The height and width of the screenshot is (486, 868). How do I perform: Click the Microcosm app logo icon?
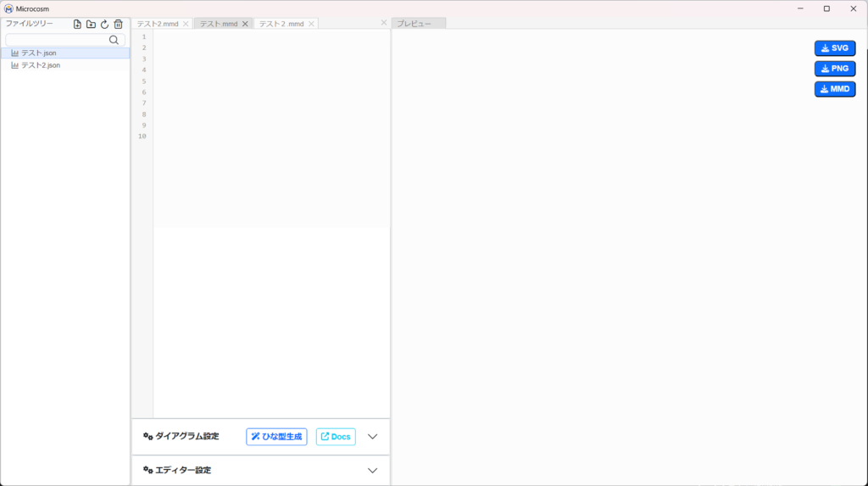tap(8, 8)
